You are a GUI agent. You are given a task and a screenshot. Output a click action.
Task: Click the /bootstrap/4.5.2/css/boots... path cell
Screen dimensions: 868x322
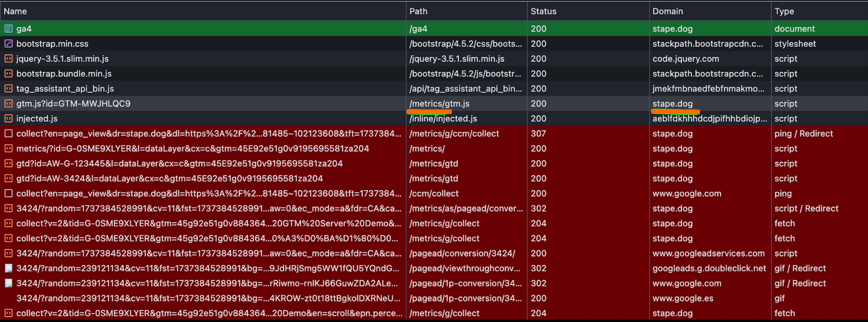click(465, 43)
